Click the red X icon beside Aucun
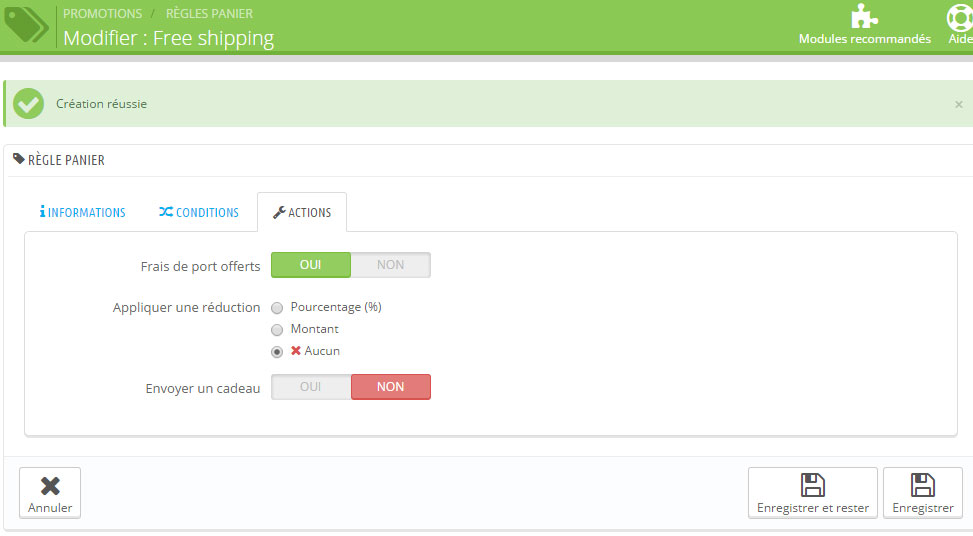 coord(296,351)
